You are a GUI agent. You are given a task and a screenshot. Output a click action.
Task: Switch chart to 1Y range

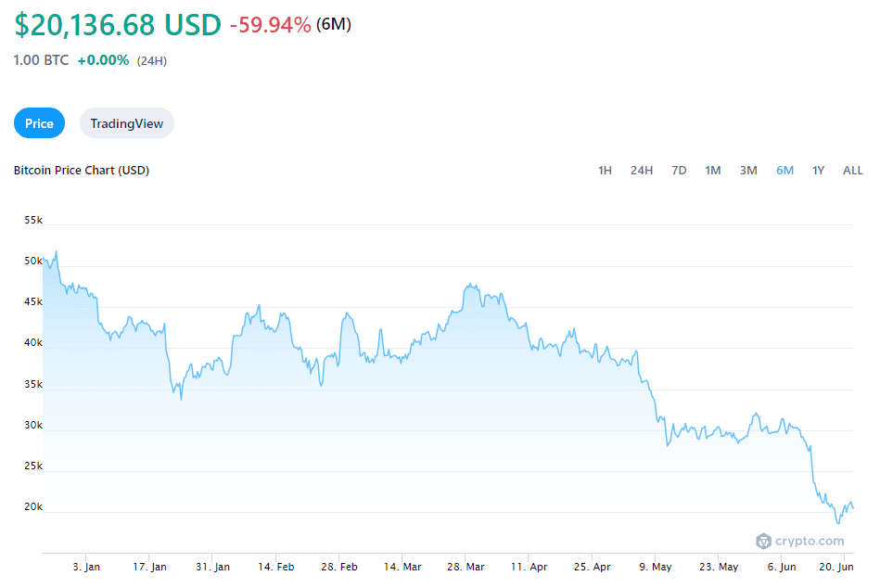(818, 170)
